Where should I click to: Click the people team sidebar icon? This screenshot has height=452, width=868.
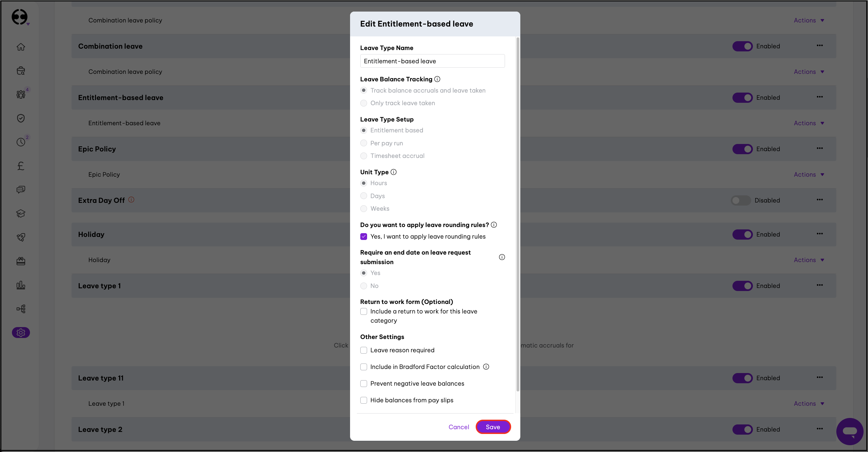[21, 94]
